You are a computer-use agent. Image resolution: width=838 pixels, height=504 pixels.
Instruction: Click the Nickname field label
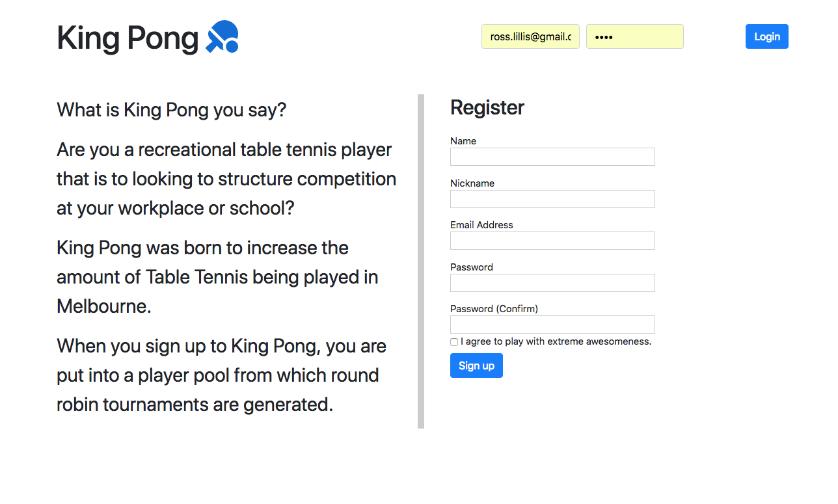point(472,183)
